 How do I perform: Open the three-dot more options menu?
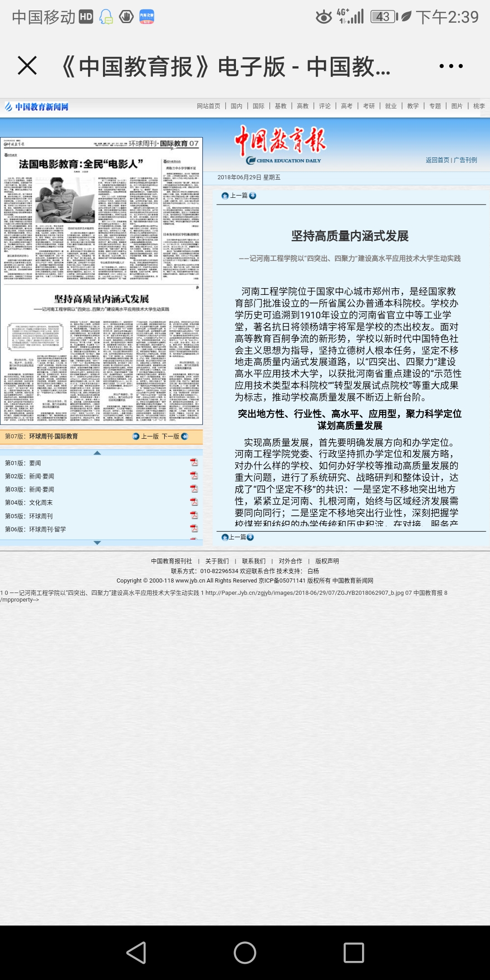point(451,66)
